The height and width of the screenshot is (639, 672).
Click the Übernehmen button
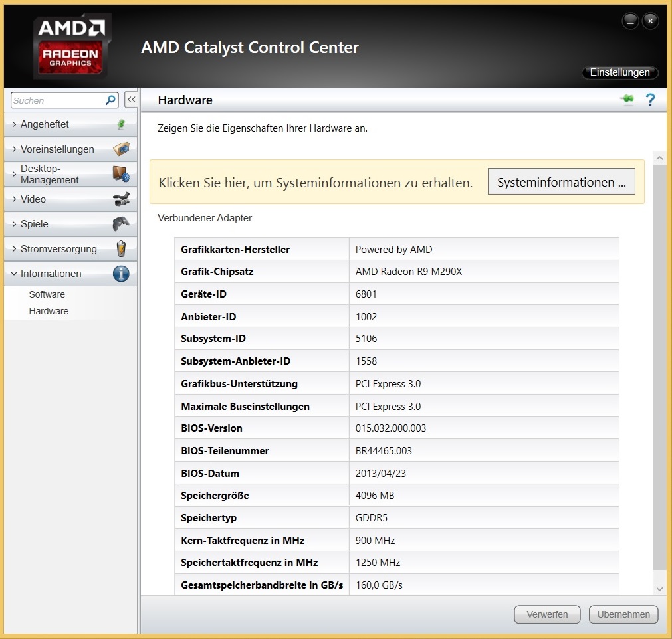pyautogui.click(x=623, y=614)
